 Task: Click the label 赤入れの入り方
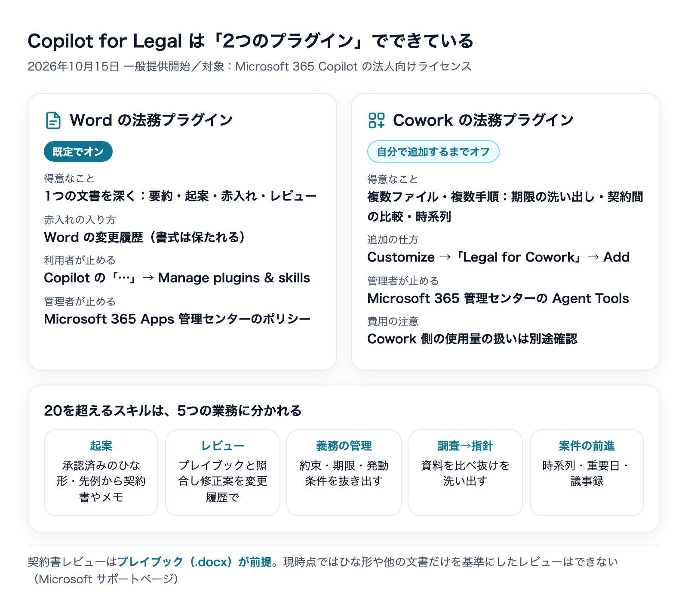coord(80,220)
